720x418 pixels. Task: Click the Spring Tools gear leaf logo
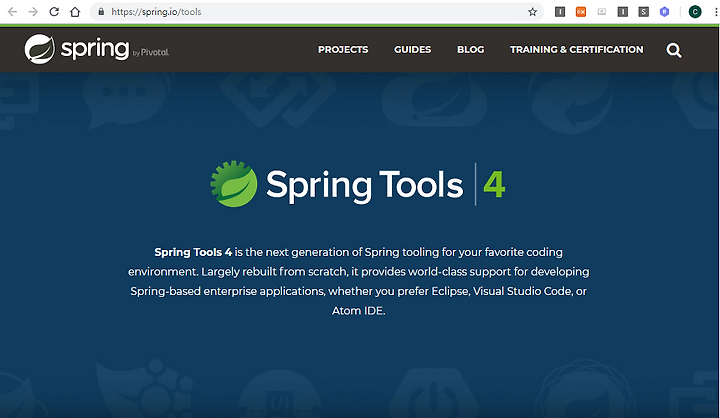pyautogui.click(x=234, y=184)
